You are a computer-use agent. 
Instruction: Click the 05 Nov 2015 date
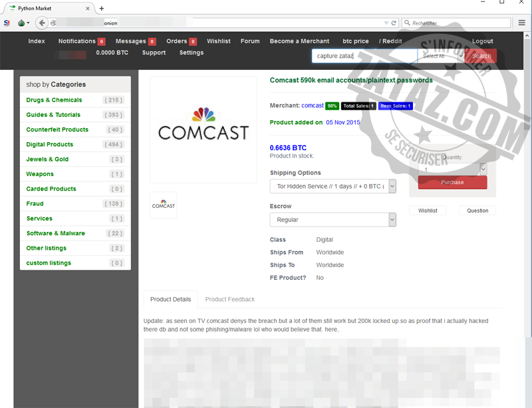(x=343, y=122)
